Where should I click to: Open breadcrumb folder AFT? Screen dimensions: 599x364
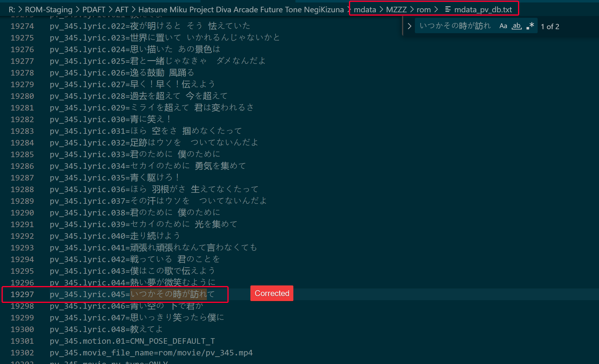point(122,10)
